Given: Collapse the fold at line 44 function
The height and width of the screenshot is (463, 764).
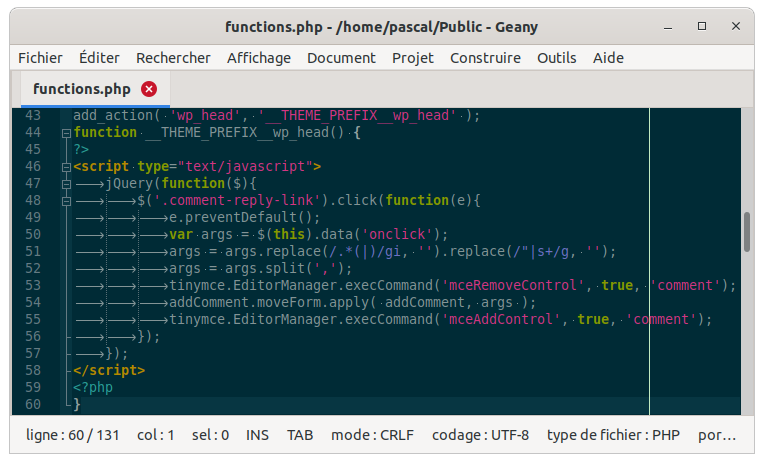Looking at the screenshot, I should tap(67, 133).
